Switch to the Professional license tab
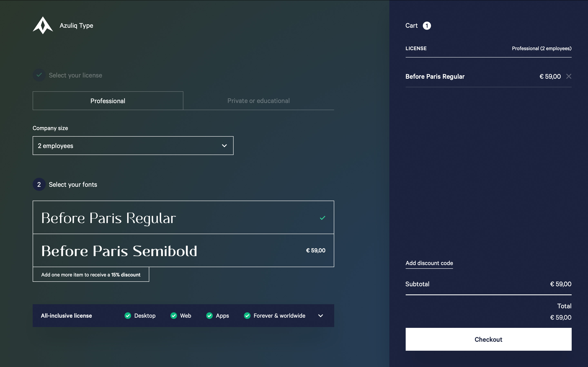This screenshot has height=367, width=588. (108, 101)
